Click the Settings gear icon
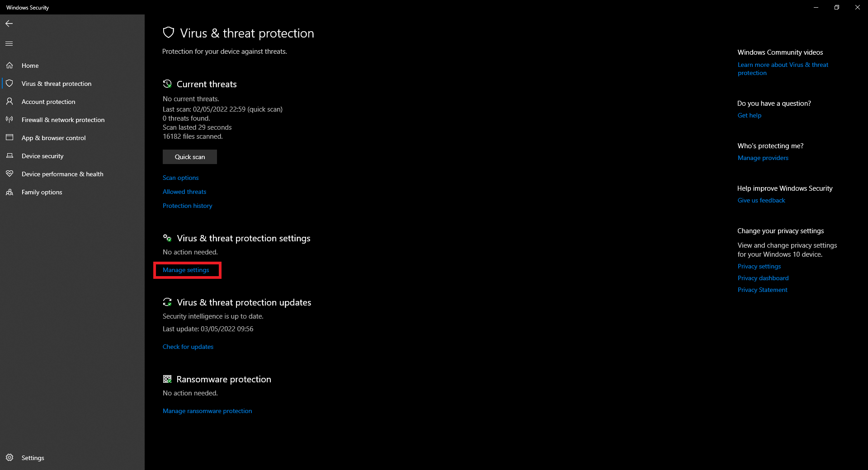Viewport: 868px width, 470px height. tap(9, 457)
